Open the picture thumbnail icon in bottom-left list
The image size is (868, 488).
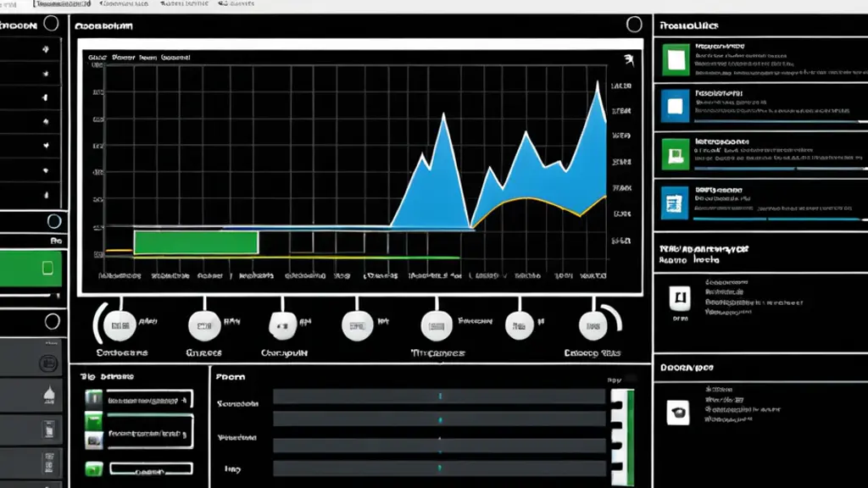point(93,441)
